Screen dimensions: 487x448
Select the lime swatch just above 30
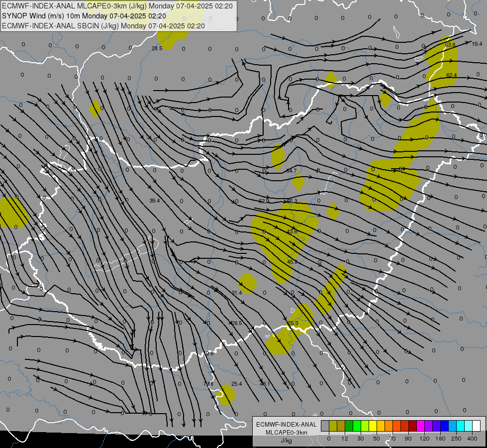365,426
